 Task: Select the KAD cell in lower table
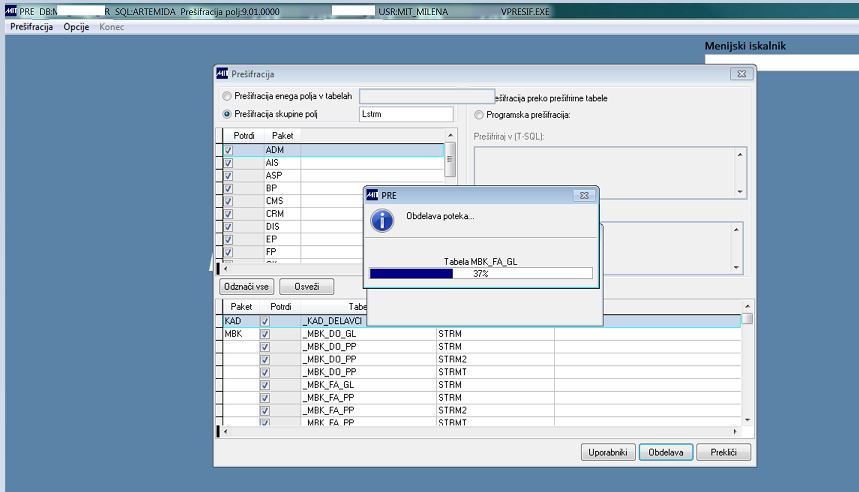point(240,321)
